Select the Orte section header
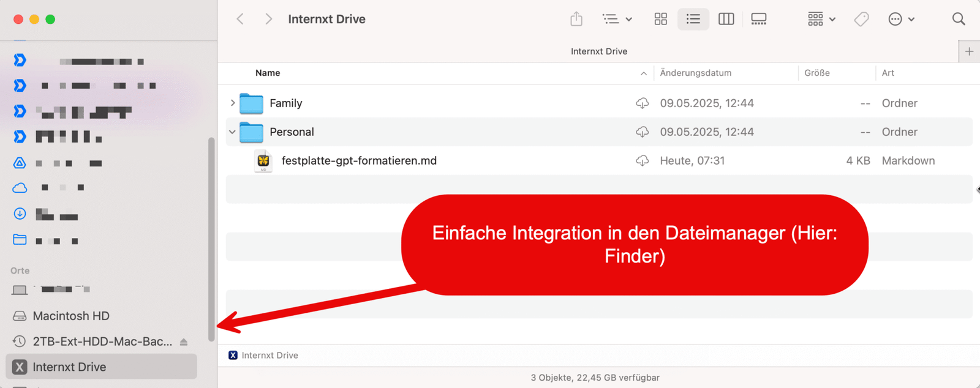 click(x=20, y=270)
